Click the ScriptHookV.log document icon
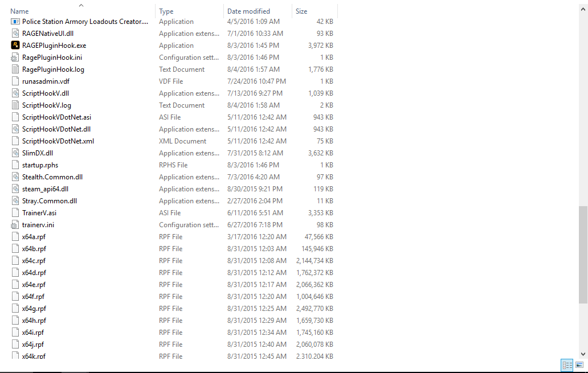Viewport: 588px width, 373px height. point(15,105)
